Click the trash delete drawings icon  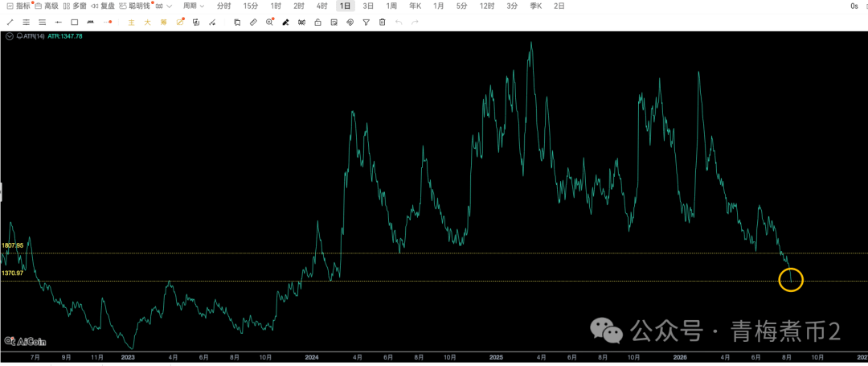pos(382,23)
